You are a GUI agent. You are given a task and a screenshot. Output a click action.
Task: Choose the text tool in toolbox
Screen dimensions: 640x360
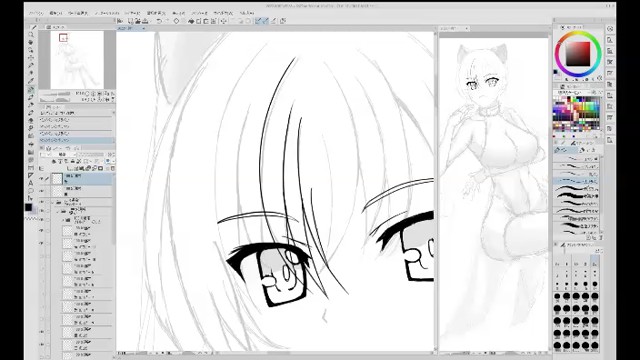(x=31, y=183)
